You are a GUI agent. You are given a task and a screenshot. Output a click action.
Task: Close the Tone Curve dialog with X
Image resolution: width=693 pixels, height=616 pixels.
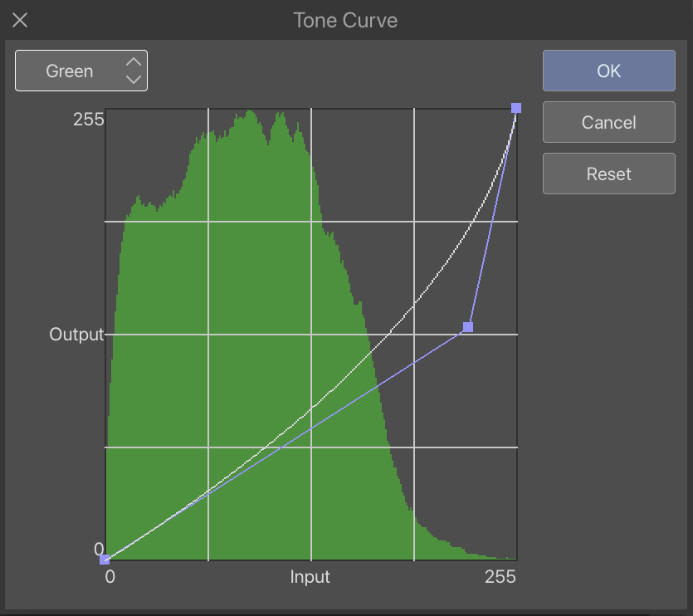[20, 20]
